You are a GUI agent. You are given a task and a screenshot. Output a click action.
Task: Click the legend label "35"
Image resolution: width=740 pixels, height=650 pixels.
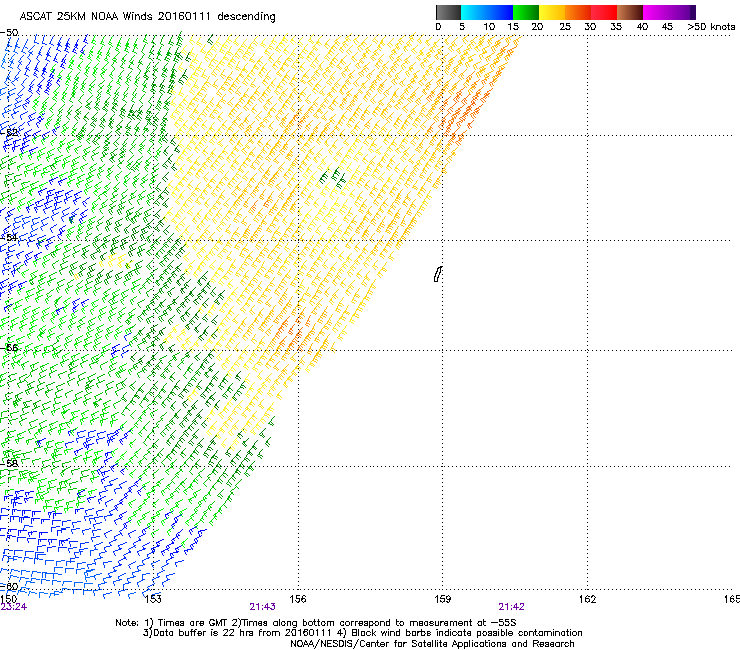click(616, 27)
